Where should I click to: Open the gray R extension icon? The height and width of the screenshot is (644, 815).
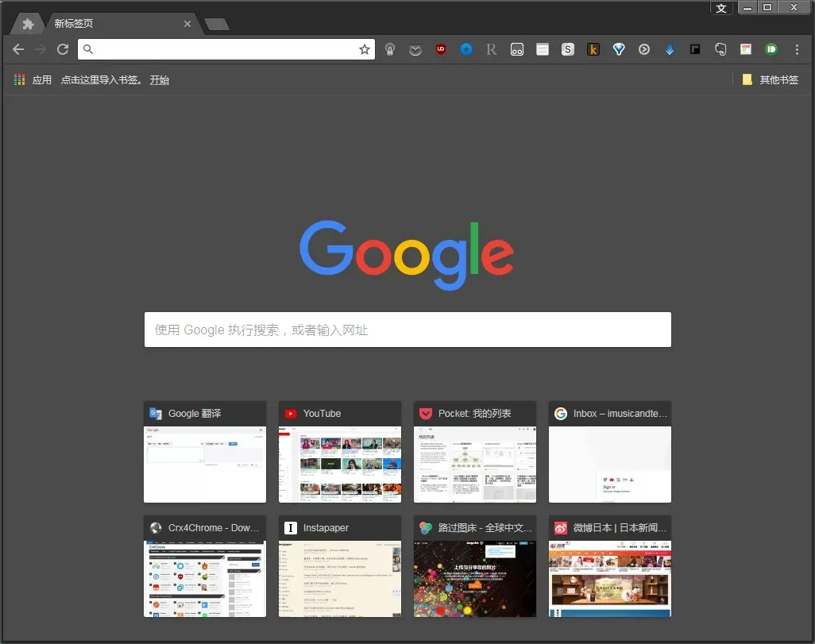click(x=491, y=49)
